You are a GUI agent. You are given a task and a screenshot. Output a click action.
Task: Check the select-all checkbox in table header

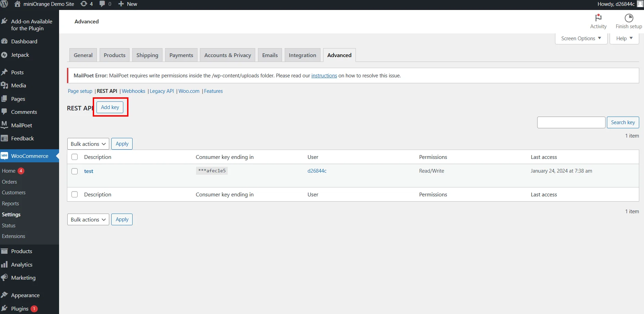75,157
